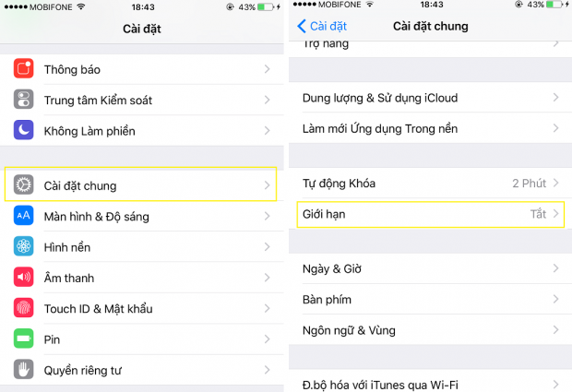Open Làm mới Ứng dụng Trong nền
The height and width of the screenshot is (392, 572).
point(431,128)
